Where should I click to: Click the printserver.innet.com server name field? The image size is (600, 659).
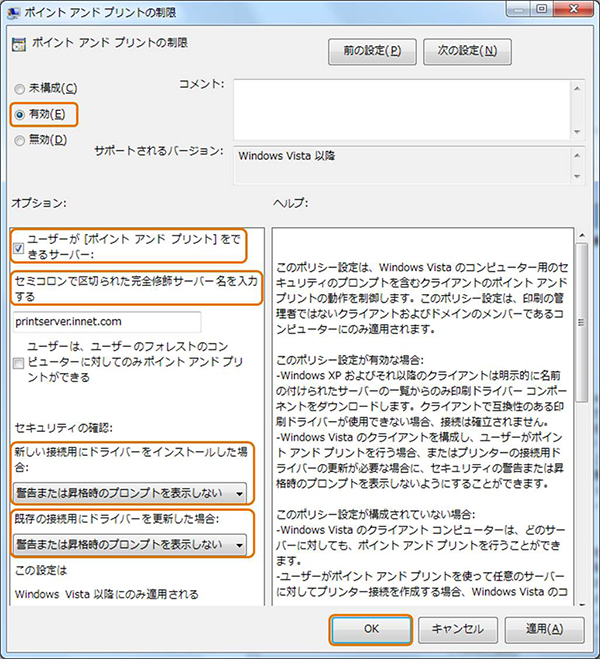107,321
